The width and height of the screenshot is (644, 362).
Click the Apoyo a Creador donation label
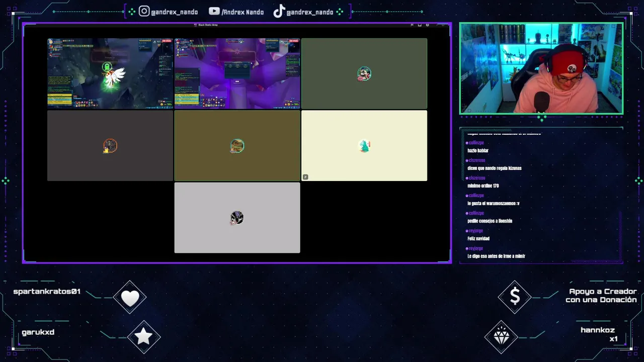click(x=601, y=296)
